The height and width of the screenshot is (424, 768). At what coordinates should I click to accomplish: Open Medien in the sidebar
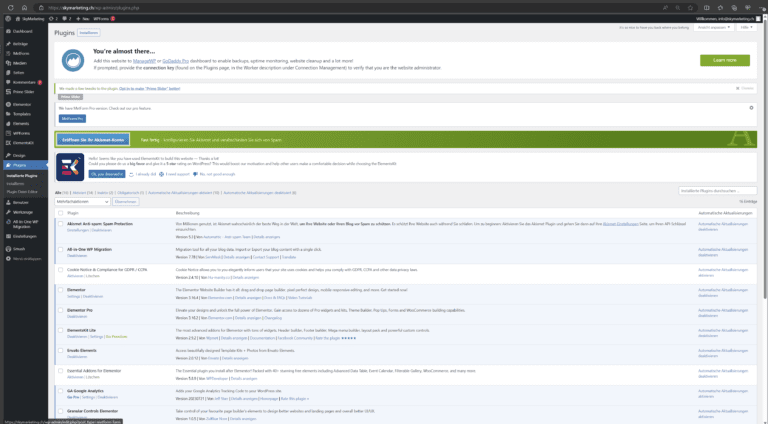point(20,63)
